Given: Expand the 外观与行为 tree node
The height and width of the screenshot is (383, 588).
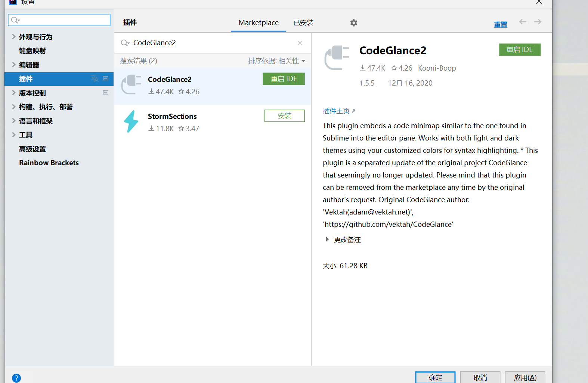Looking at the screenshot, I should tap(14, 37).
